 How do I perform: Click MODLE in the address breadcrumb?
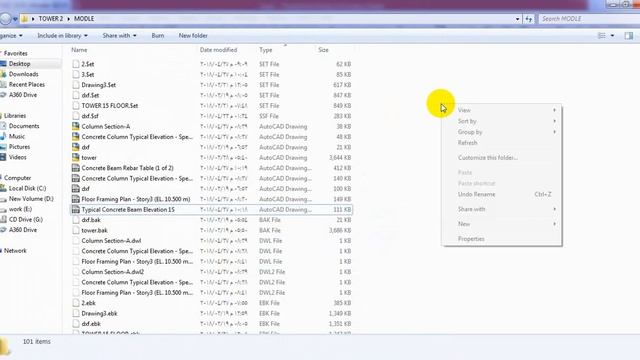point(84,19)
